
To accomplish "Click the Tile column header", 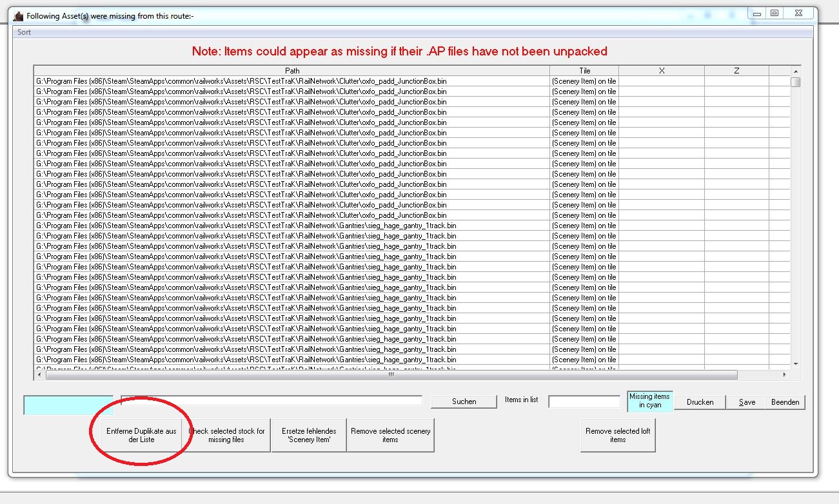I will pyautogui.click(x=584, y=71).
